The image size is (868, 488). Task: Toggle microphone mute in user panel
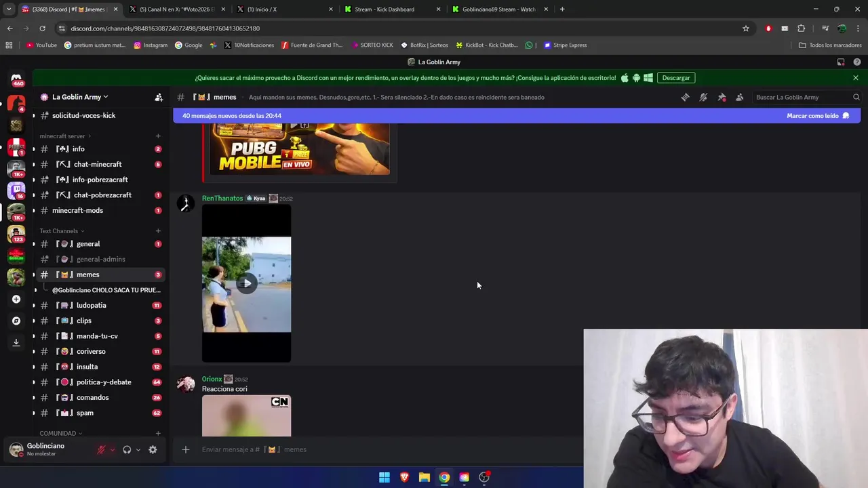(x=101, y=449)
